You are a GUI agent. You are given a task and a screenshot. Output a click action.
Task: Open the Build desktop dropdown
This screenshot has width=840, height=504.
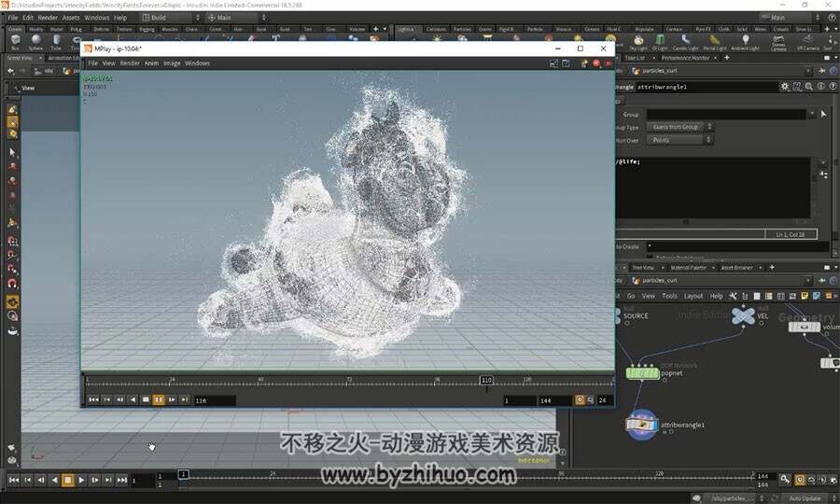click(171, 17)
